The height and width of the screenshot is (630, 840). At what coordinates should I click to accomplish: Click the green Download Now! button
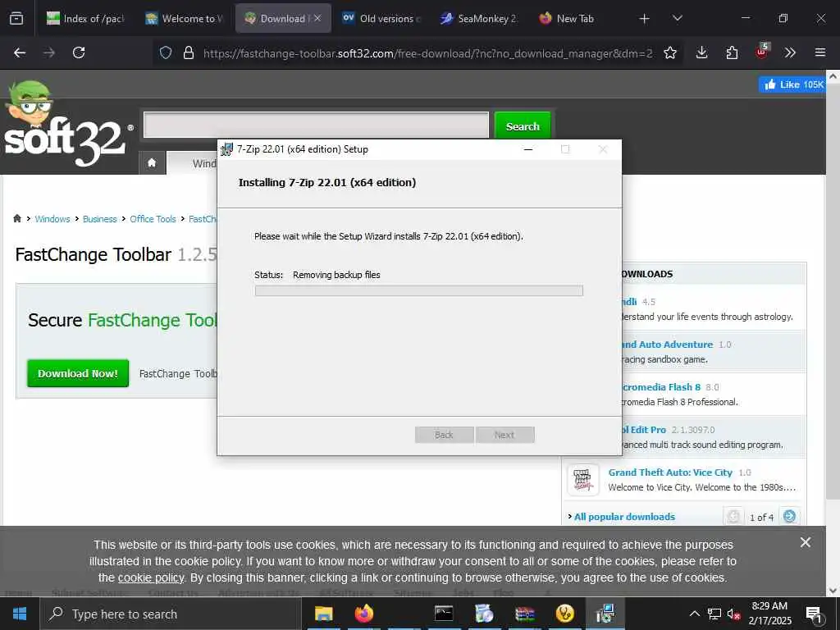click(x=78, y=373)
